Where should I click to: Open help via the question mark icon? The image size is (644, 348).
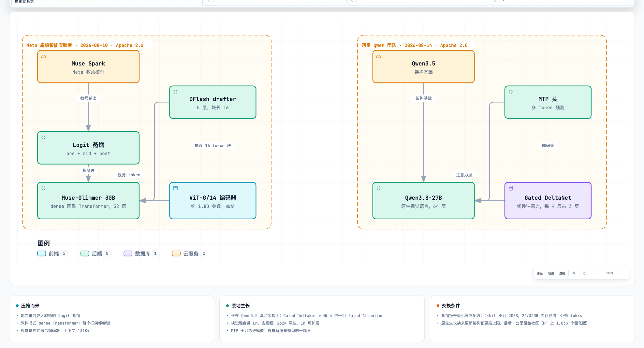pyautogui.click(x=585, y=273)
